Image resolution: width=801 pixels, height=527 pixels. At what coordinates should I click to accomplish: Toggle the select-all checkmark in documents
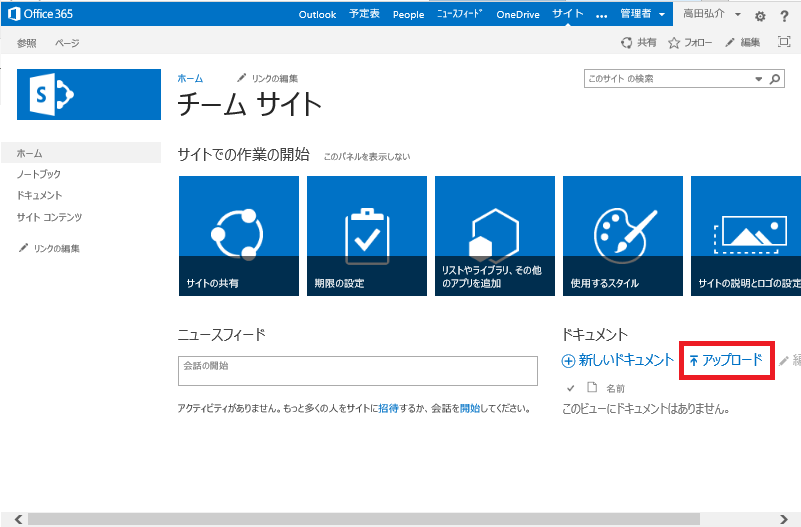coord(571,389)
